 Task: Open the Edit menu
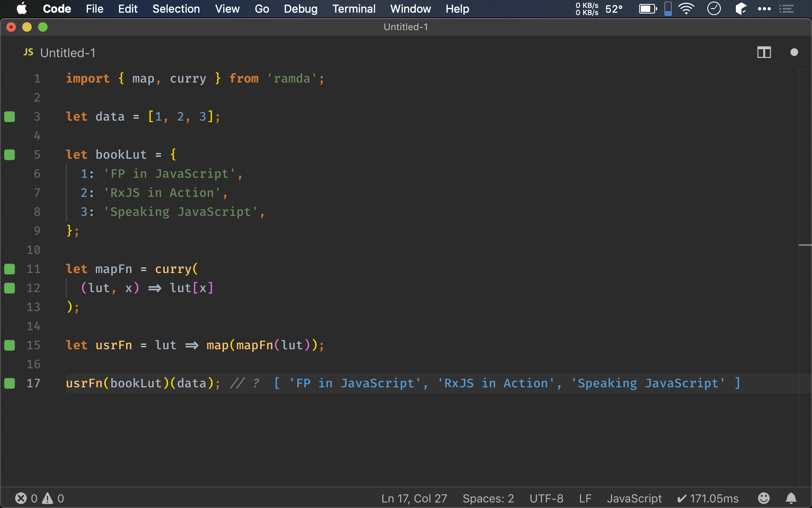[128, 9]
